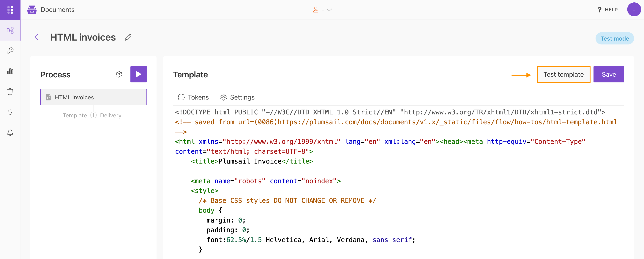Click the DOCTYPE declaration line
Screen dimensions: 644x259
click(390, 112)
